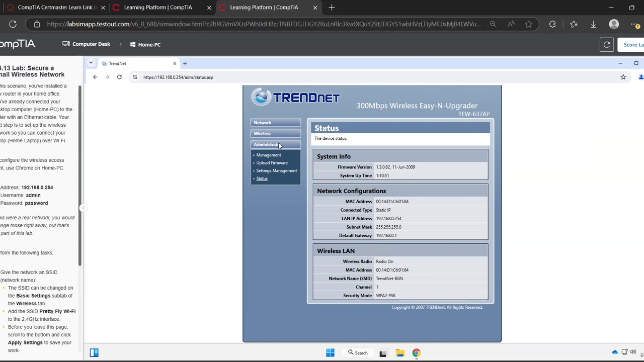Click SSID value TrendNet-BGN
644x362 pixels.
coord(389,279)
